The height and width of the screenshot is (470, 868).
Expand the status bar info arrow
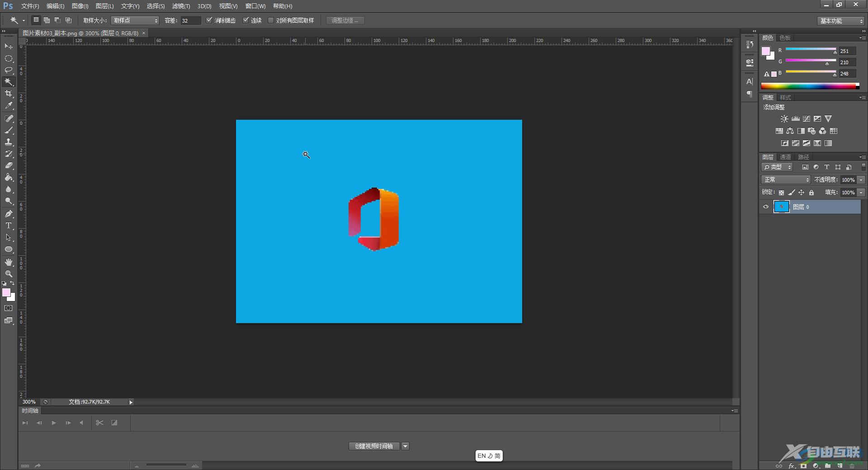coord(131,402)
